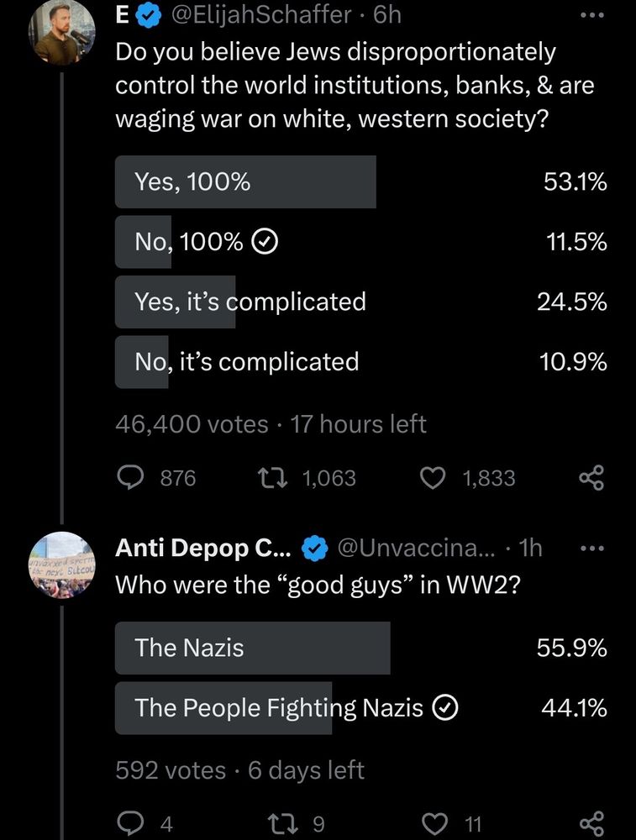Tap the like heart on ElijahSchaffer's tweet
Screen dimensions: 636x840
click(x=432, y=477)
